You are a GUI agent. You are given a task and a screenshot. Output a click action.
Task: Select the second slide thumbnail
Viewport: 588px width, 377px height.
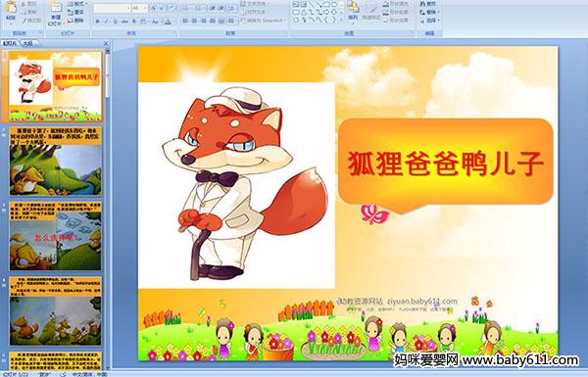click(x=56, y=162)
